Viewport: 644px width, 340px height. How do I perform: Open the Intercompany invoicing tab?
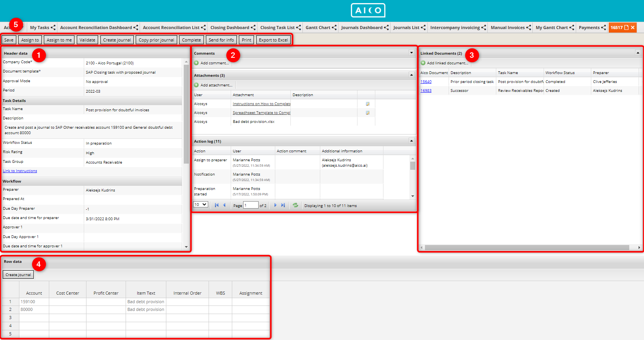[x=455, y=28]
